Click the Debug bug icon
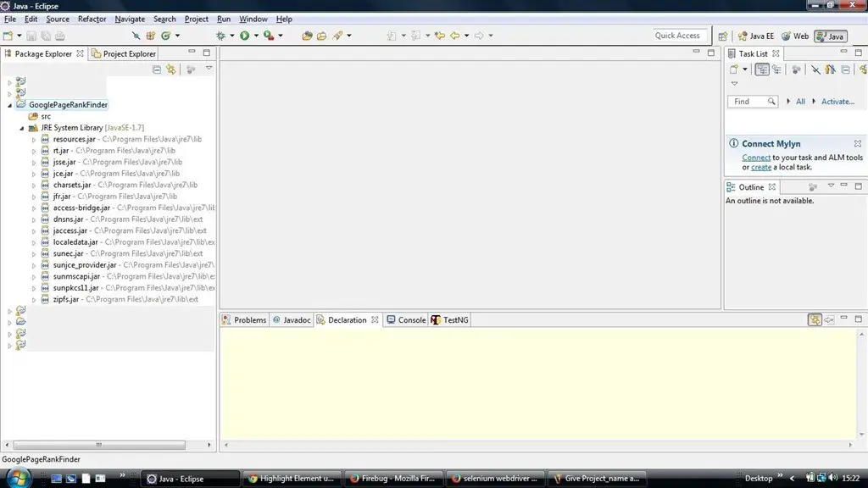 (x=220, y=36)
